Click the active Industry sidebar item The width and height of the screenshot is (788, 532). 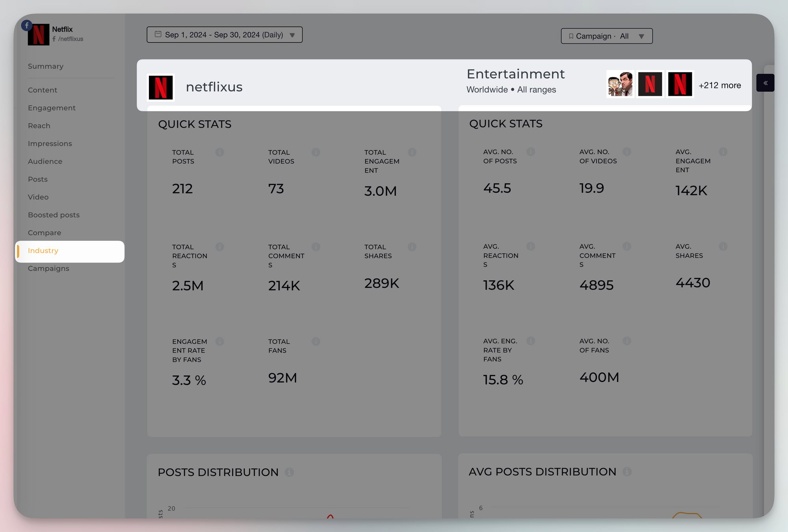pos(70,251)
